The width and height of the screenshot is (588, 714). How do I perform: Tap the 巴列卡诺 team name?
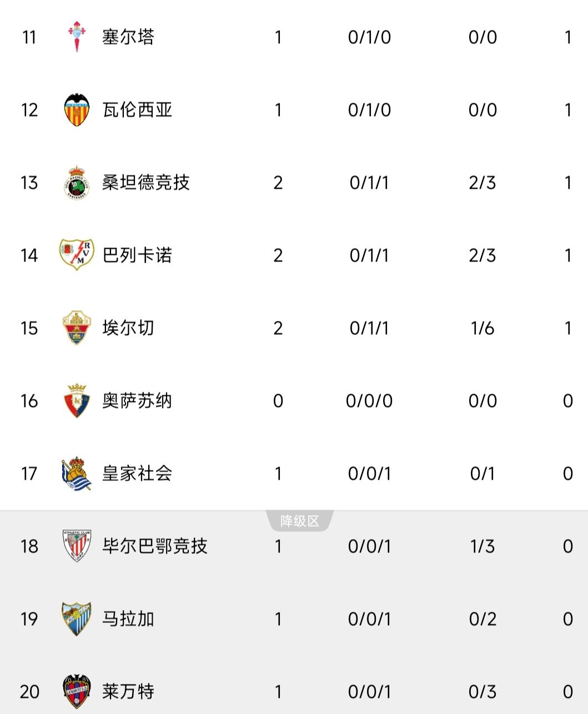[137, 255]
